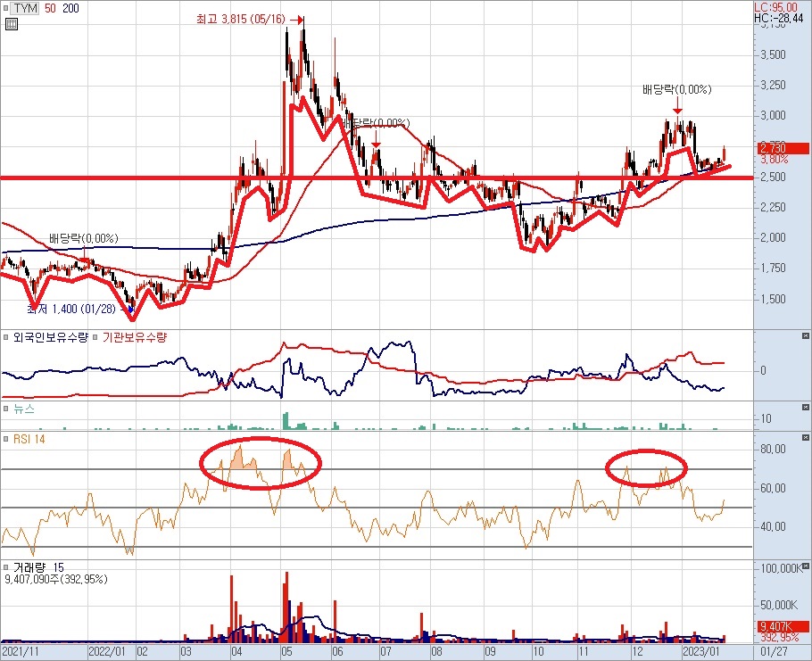
Task: Click the 2023/01 date axis label
Action: pyautogui.click(x=702, y=652)
